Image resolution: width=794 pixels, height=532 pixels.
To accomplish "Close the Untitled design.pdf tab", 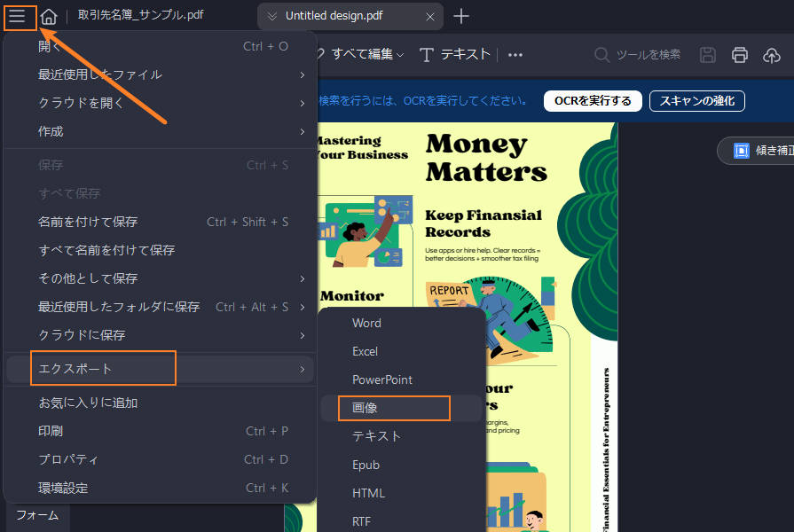I will pos(430,16).
